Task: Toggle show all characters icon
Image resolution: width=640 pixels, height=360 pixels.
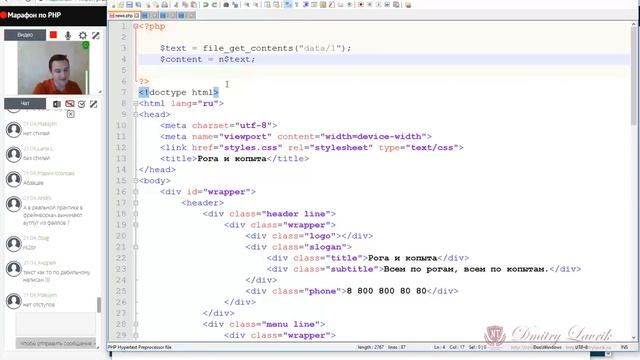Action: [297, 4]
